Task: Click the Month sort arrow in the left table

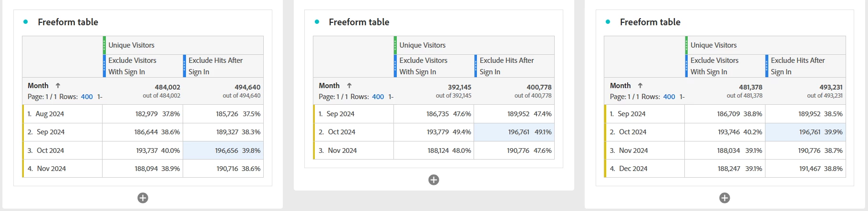Action: (58, 86)
